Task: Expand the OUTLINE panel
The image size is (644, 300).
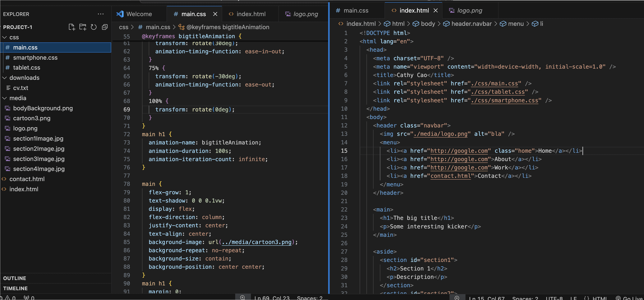Action: pos(56,278)
